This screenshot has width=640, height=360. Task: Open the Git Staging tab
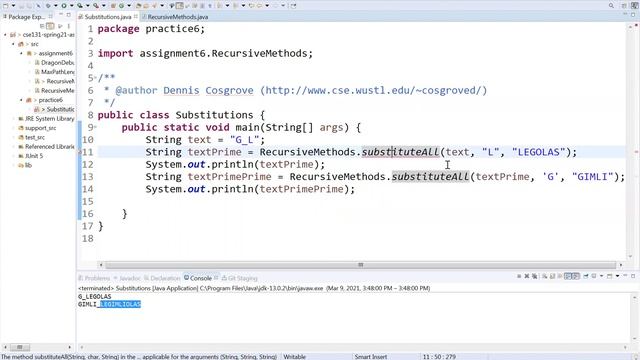pyautogui.click(x=240, y=278)
